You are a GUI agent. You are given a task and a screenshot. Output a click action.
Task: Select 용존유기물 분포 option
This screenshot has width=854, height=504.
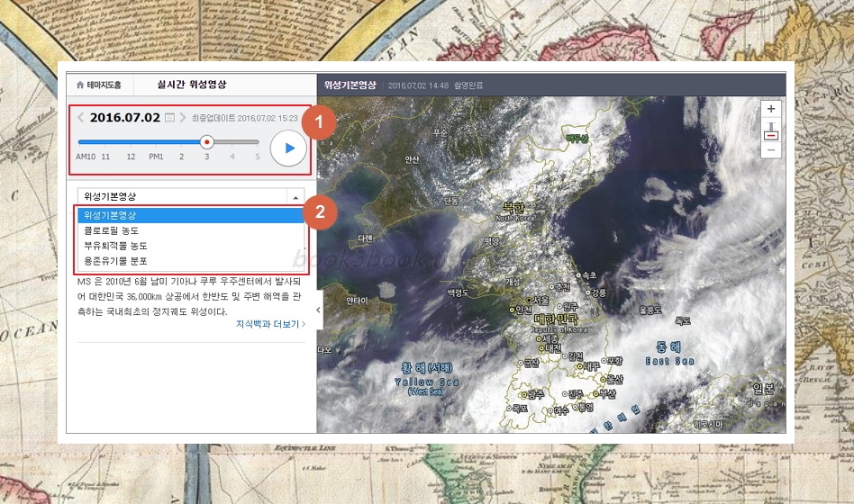coord(190,261)
